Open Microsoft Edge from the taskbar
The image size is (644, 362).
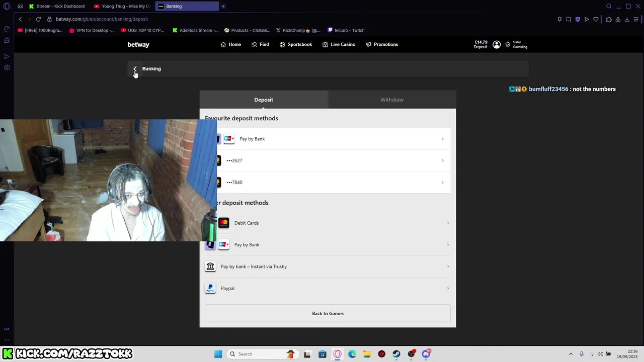(x=352, y=354)
